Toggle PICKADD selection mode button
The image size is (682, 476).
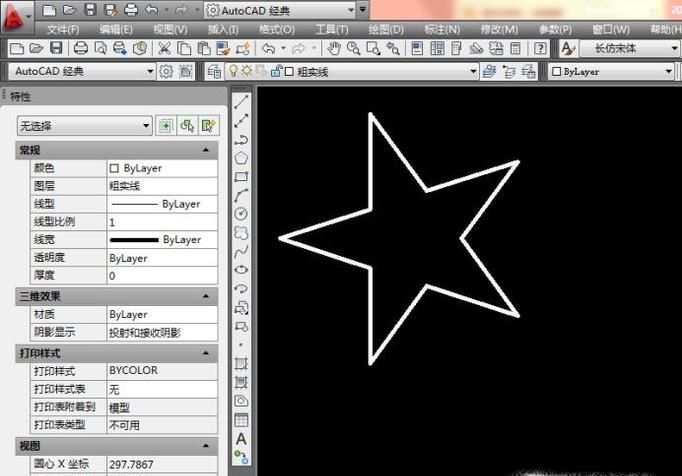click(166, 126)
